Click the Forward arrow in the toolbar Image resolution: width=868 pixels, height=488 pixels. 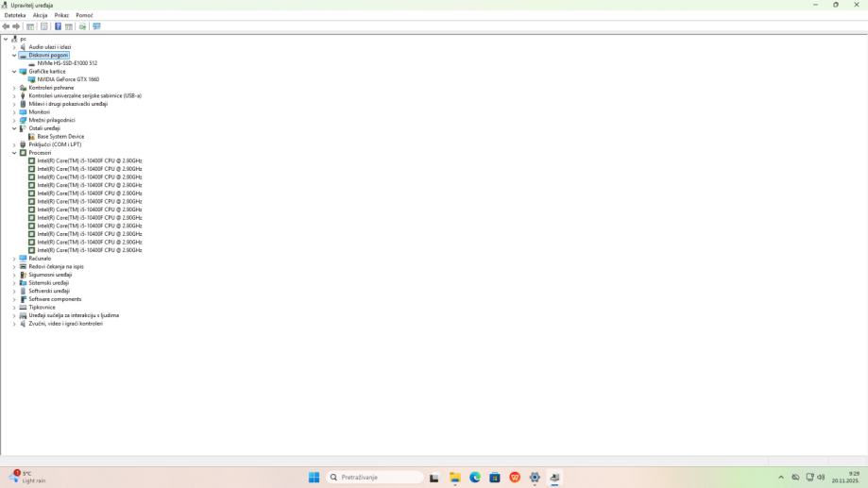click(x=16, y=26)
